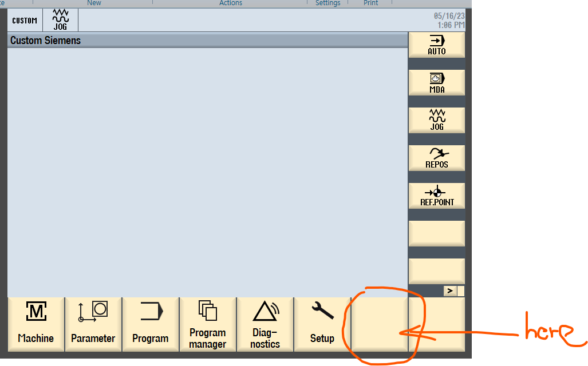Select JOG mode in right softkeys
The image size is (588, 366).
(x=436, y=120)
